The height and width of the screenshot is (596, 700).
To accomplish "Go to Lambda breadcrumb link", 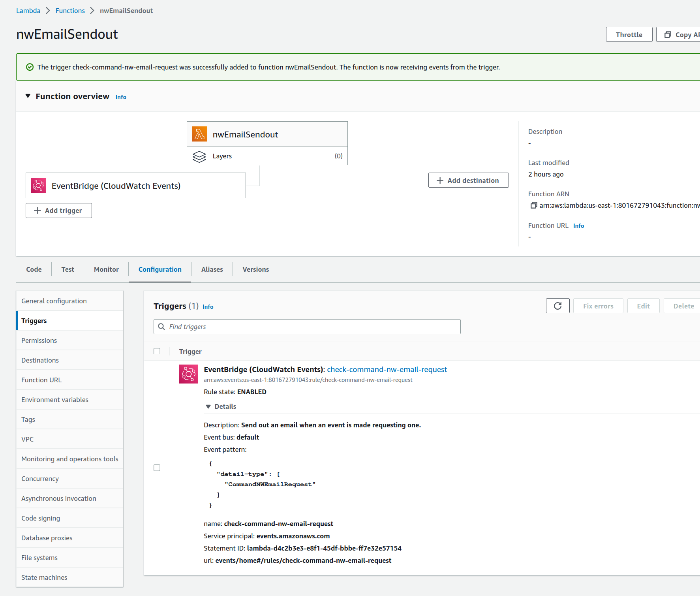I will coord(28,11).
